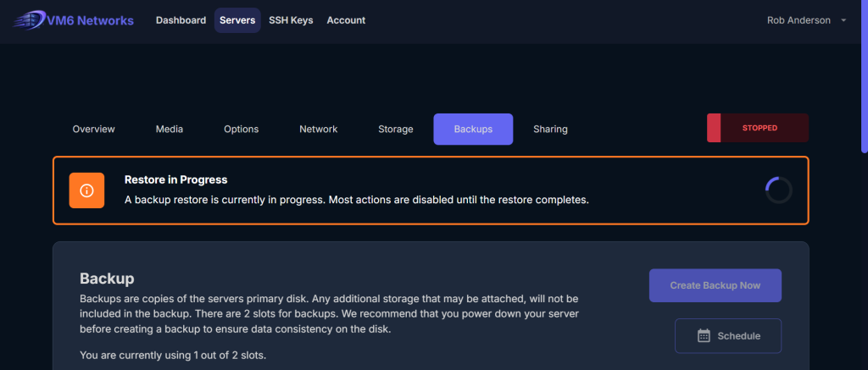Viewport: 868px width, 370px height.
Task: Open the Rob Anderson account menu
Action: click(799, 20)
